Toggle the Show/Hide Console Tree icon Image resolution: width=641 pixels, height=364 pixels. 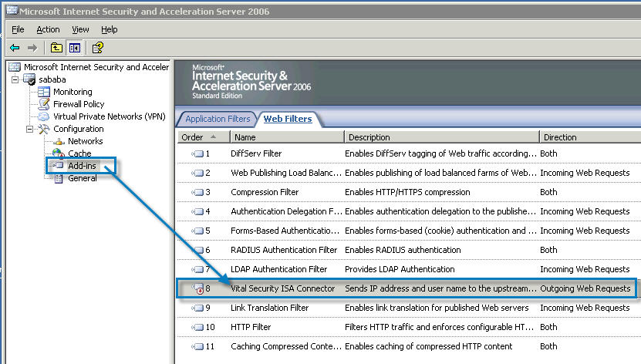(x=75, y=48)
